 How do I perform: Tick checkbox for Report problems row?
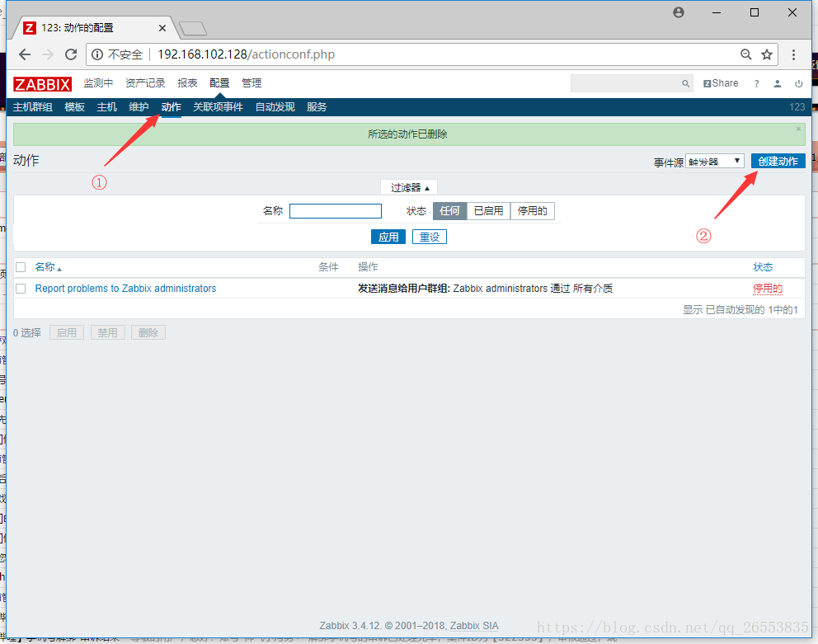coord(21,289)
